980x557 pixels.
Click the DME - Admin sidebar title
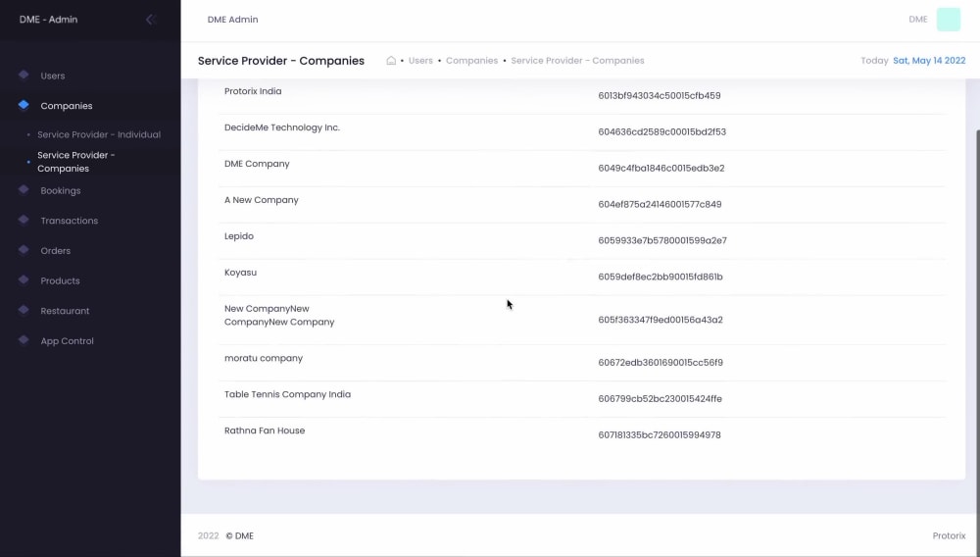(49, 20)
